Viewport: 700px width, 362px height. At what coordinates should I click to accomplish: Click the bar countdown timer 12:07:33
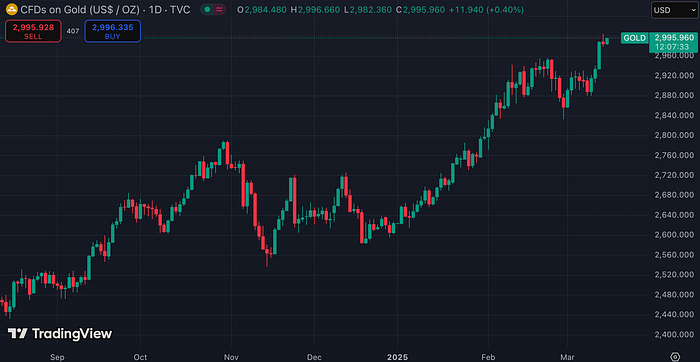pos(673,47)
